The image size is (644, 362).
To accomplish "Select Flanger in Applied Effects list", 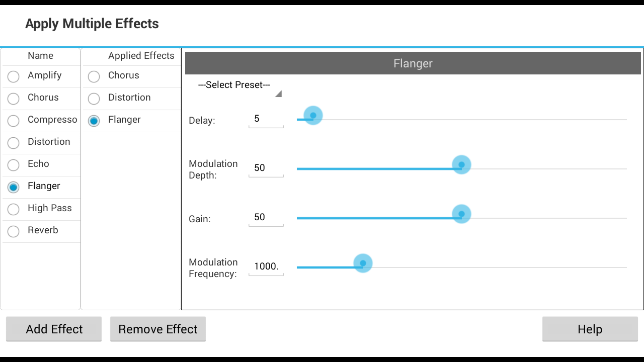I will click(94, 121).
